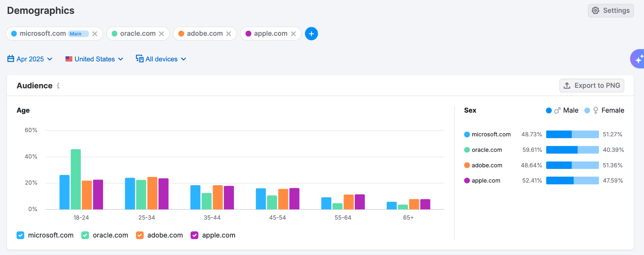The image size is (644, 255).
Task: Open the United States country dropdown
Action: (94, 59)
